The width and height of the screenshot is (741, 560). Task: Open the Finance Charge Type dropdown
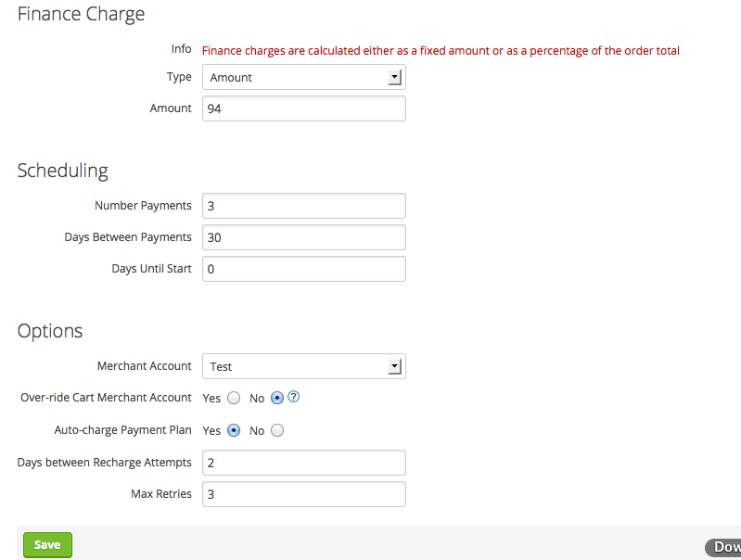pyautogui.click(x=304, y=77)
